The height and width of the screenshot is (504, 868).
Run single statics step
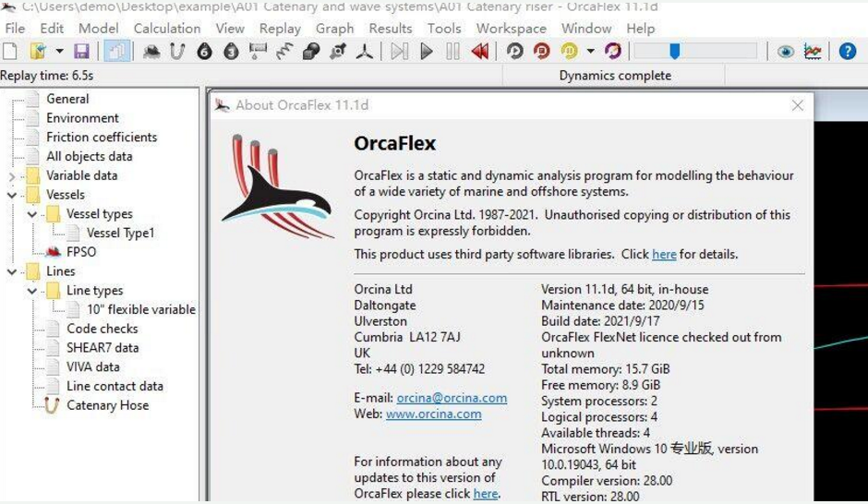tap(399, 52)
